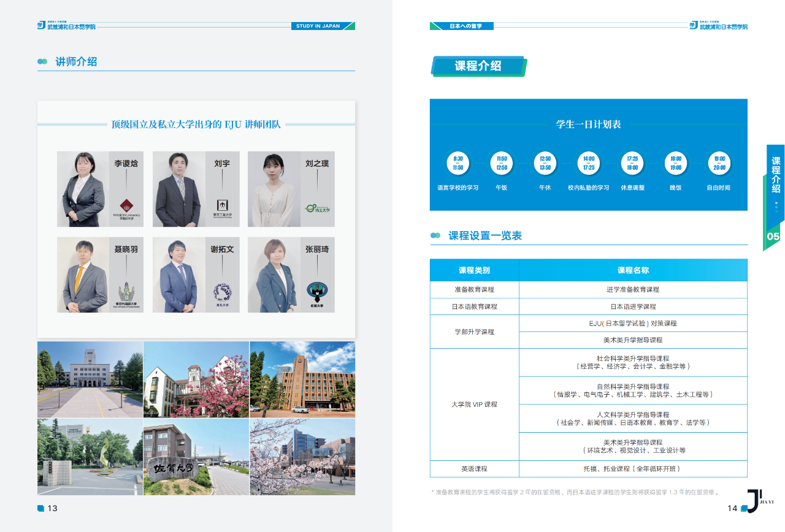The height and width of the screenshot is (532, 785).
Task: Click the Tokyo Institute of Technology logo under 刘宇
Action: pyautogui.click(x=222, y=208)
